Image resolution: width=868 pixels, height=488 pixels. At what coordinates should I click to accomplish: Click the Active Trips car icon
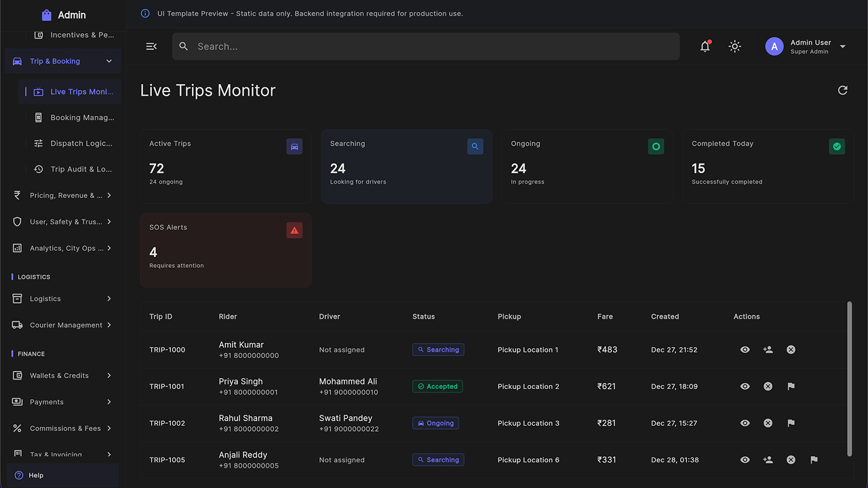(294, 146)
